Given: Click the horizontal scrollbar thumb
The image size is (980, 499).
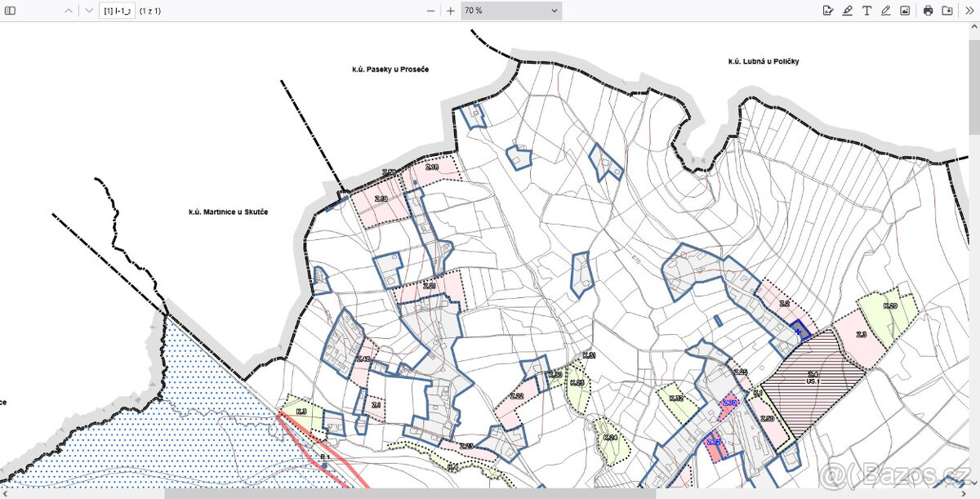Looking at the screenshot, I should coord(408,493).
